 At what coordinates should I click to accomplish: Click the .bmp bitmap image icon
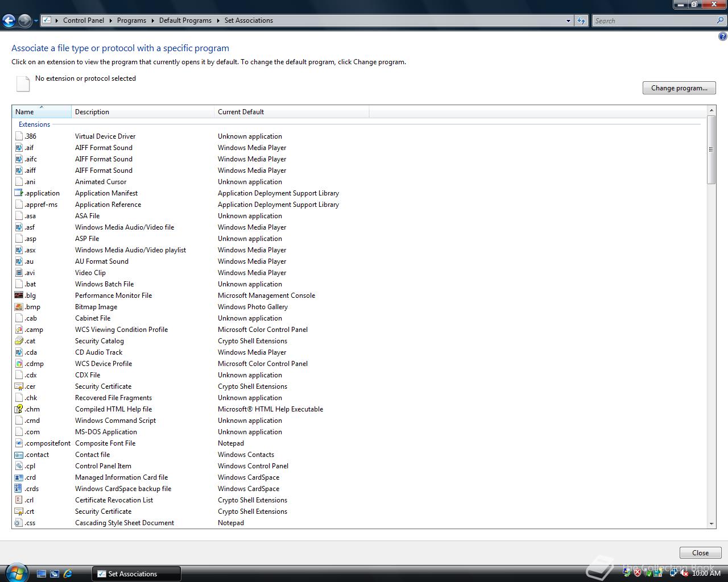(x=19, y=307)
